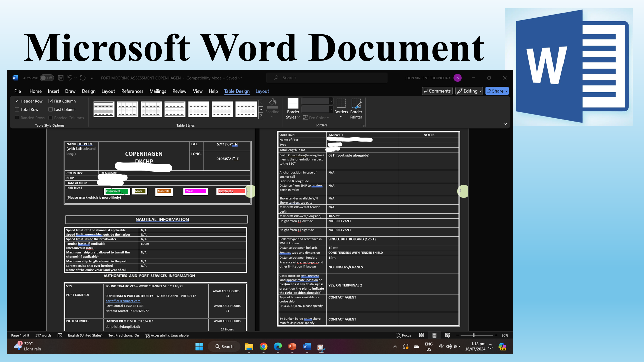Switch to the table Layout tab

pos(262,91)
